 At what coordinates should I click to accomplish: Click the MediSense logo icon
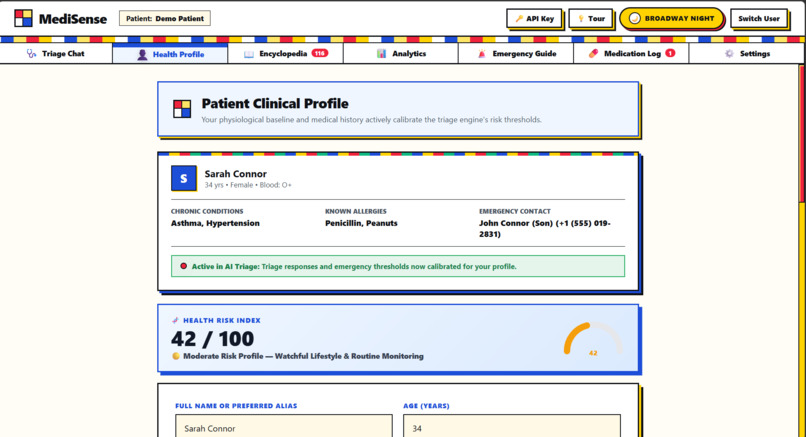23,19
